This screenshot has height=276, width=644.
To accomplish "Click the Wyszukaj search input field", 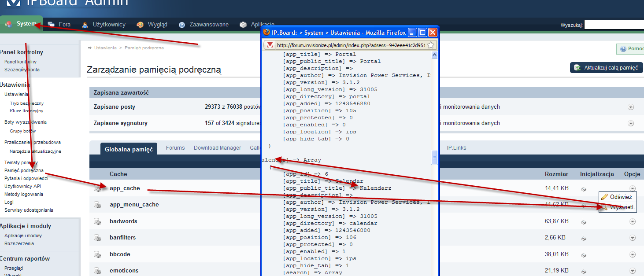I will (614, 25).
